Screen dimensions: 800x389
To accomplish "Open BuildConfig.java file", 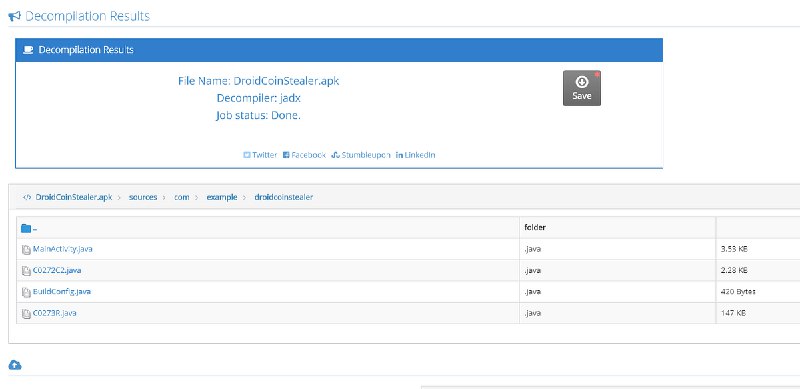I will (62, 291).
